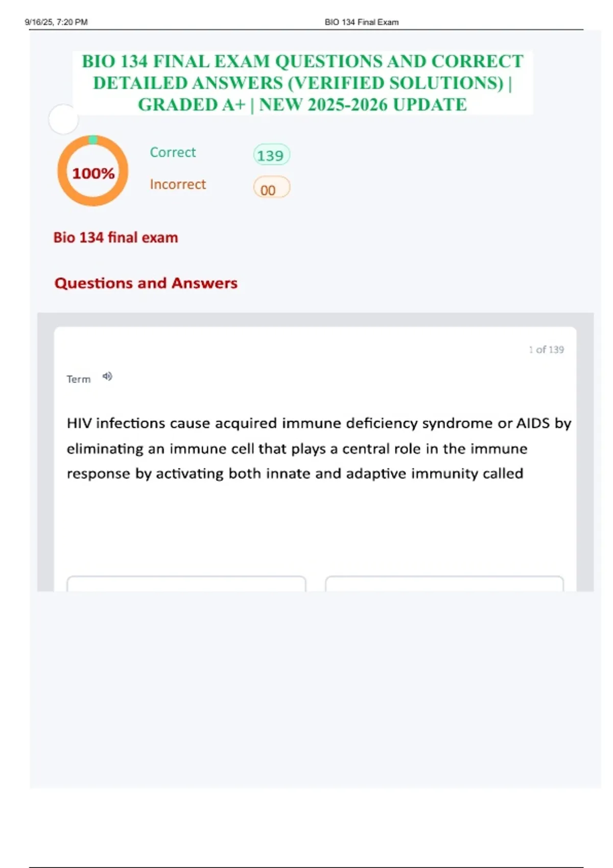The height and width of the screenshot is (868, 613).
Task: Select the Incorrect label
Action: (178, 184)
